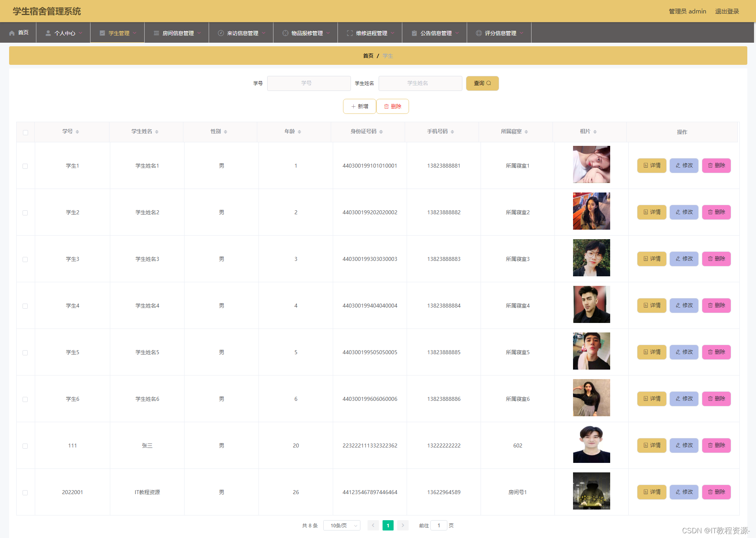
Task: Click the pink 删除 button for 学生3
Action: pos(716,259)
